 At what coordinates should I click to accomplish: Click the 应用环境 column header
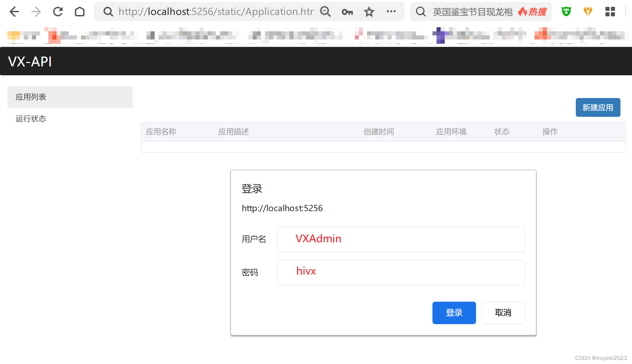coord(451,132)
